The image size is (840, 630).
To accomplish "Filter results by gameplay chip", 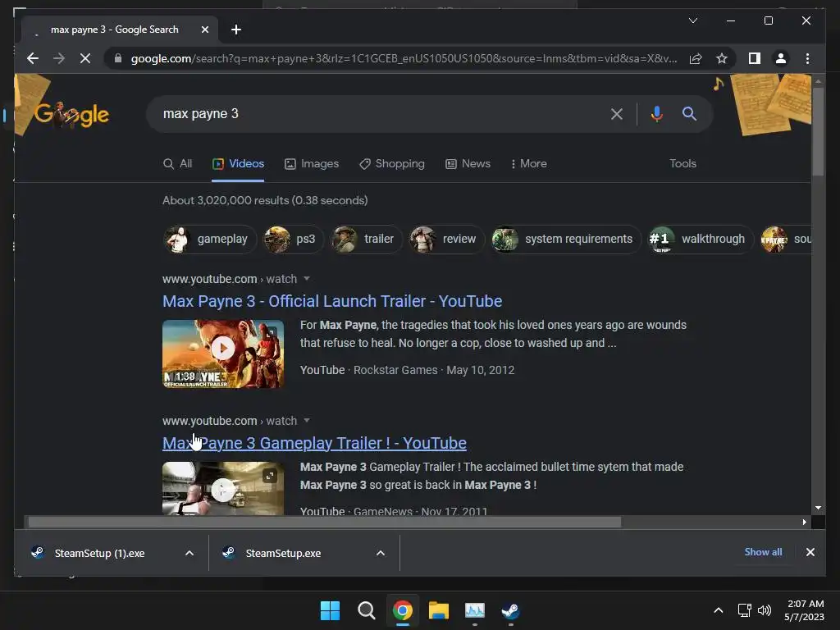I will point(210,239).
